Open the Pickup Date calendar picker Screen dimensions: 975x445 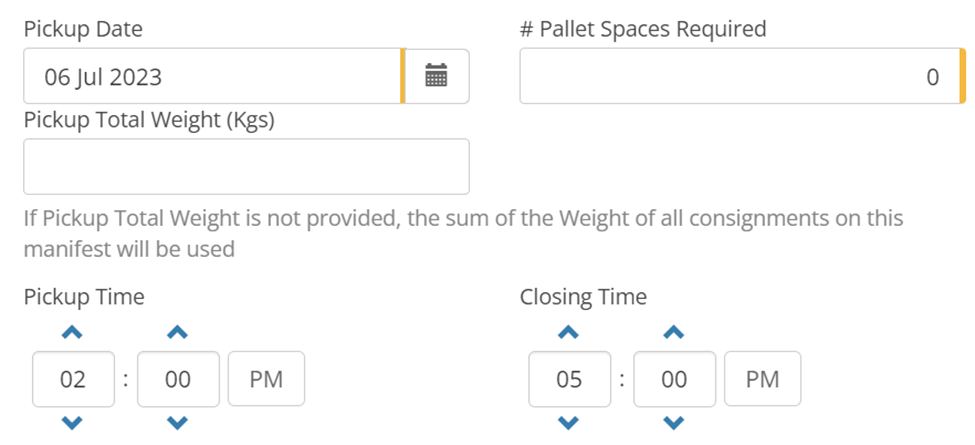[436, 76]
